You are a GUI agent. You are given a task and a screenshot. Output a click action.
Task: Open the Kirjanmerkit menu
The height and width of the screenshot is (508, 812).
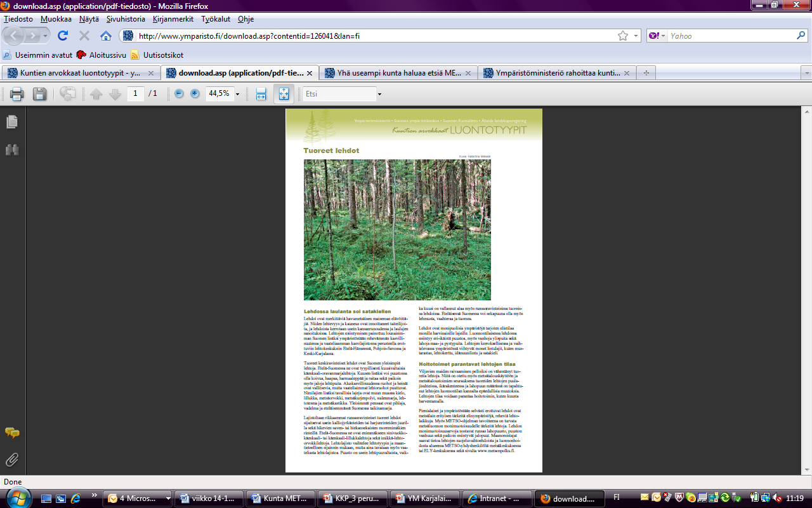[x=173, y=19]
